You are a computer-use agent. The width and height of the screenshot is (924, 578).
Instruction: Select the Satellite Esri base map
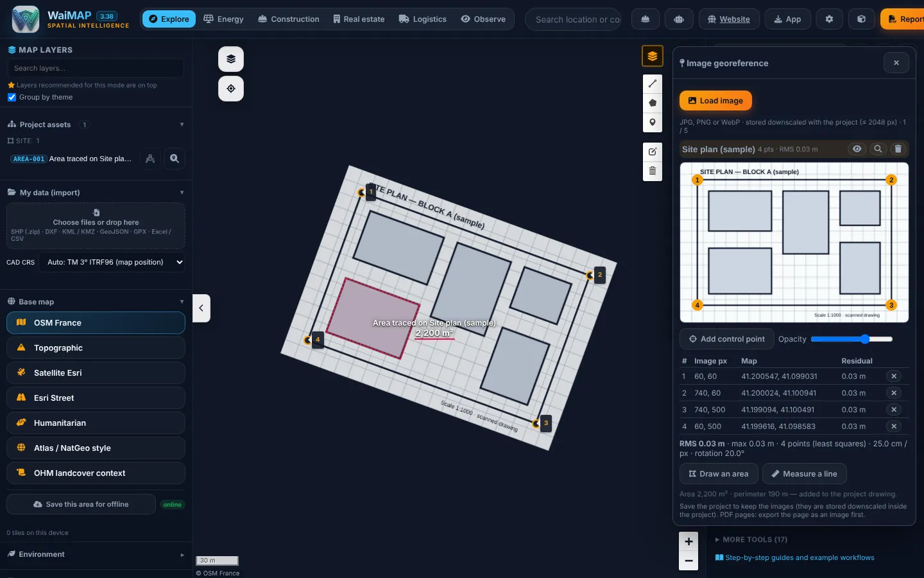[96, 373]
